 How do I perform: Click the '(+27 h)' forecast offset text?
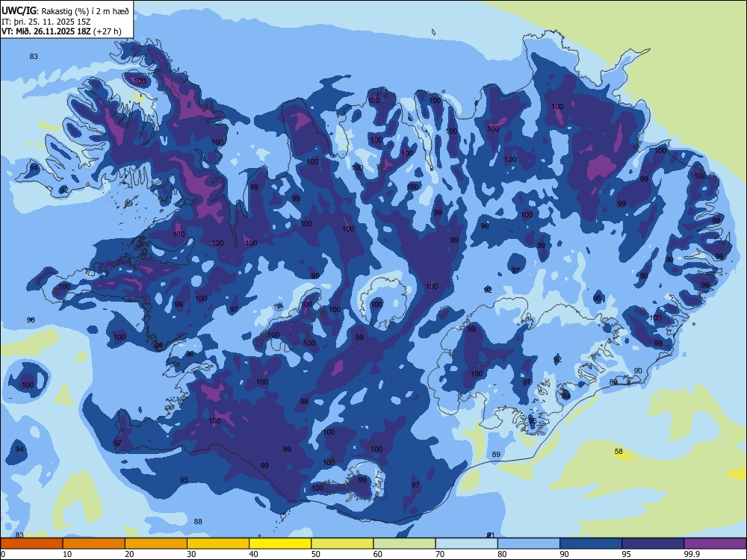point(107,32)
